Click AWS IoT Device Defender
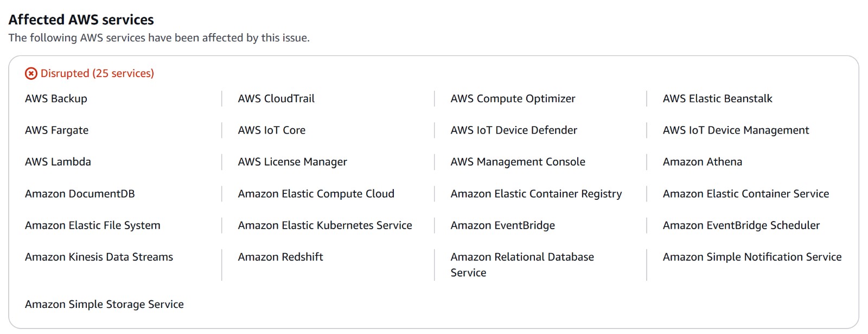This screenshot has width=868, height=334. (x=514, y=130)
